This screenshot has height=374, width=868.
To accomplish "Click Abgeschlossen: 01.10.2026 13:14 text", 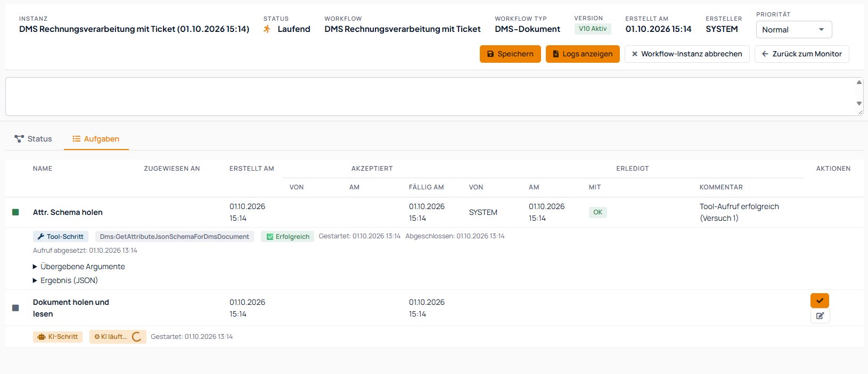I will 455,236.
